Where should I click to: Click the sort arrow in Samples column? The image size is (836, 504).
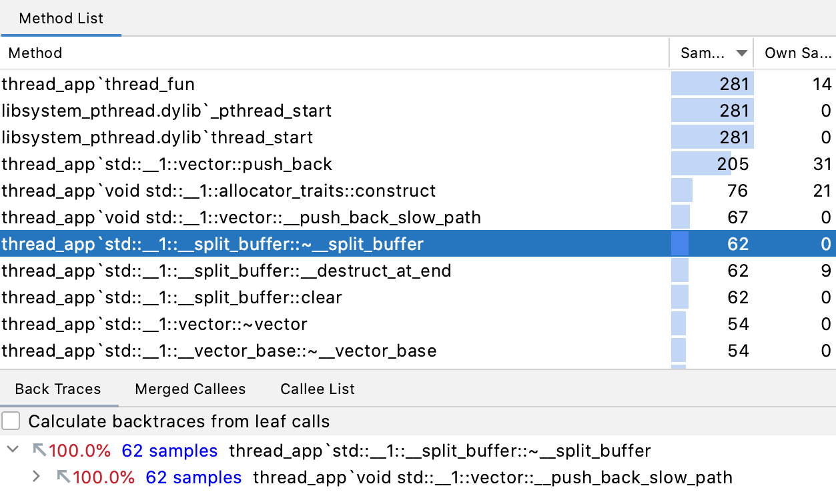(741, 54)
